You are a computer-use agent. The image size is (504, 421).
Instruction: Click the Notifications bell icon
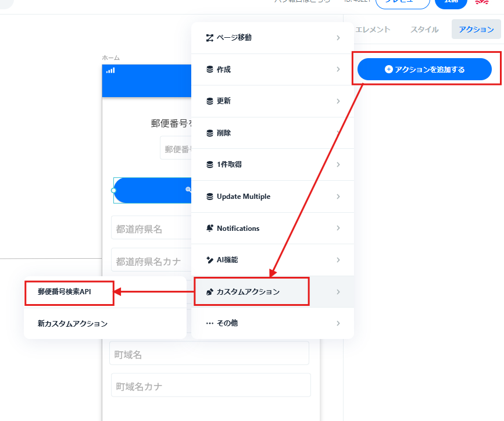pos(210,228)
